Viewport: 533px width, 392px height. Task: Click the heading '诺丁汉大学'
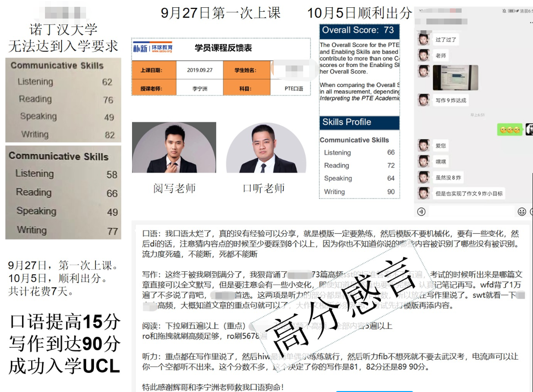pos(63,29)
